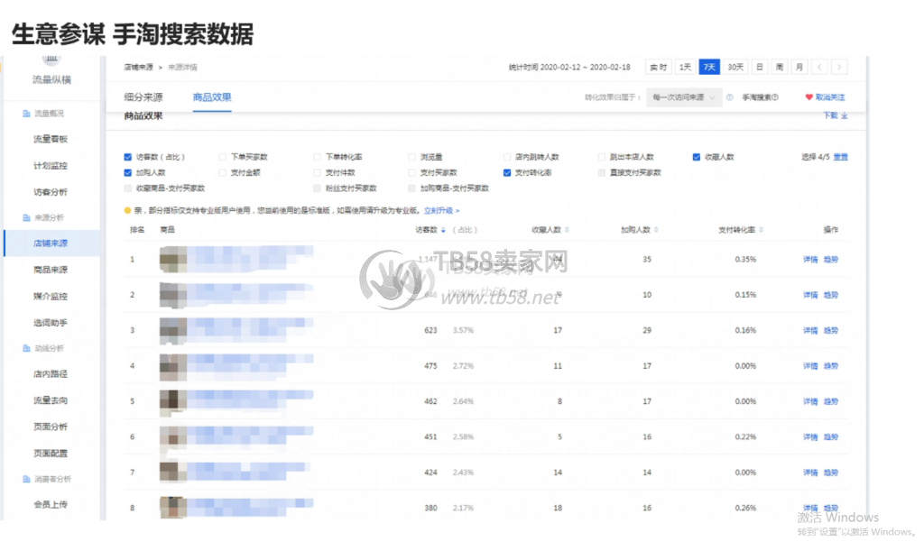Switch to the 商品效果 tab
The width and height of the screenshot is (924, 560).
pyautogui.click(x=212, y=97)
